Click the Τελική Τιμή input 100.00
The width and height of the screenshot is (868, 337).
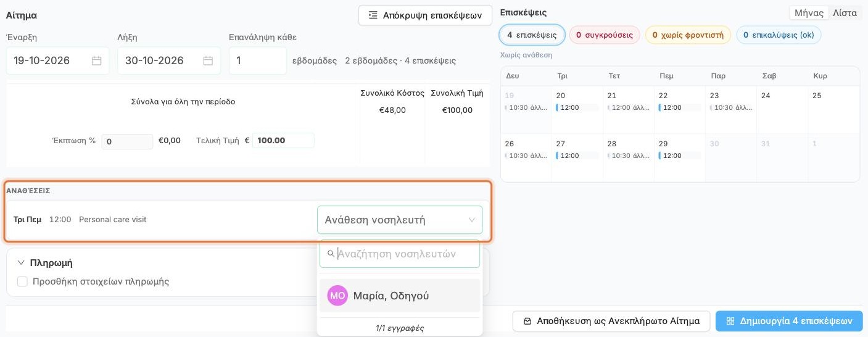point(283,140)
